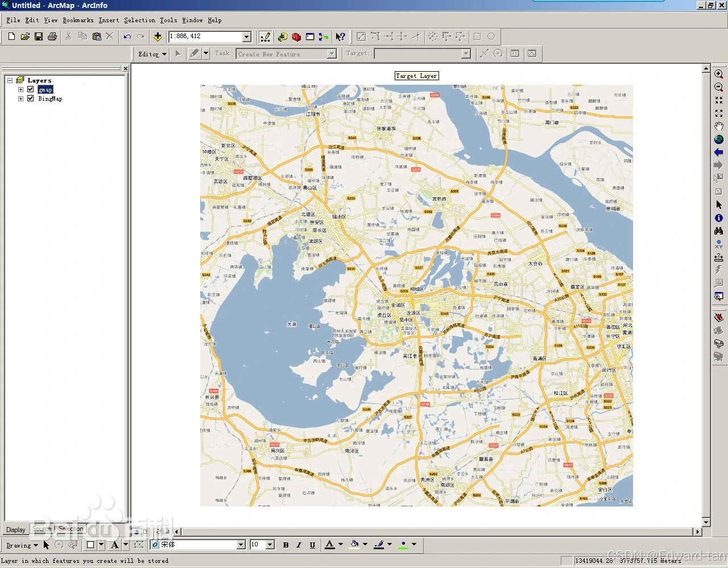Toggle the gmap layer checkbox
This screenshot has width=728, height=568.
(31, 89)
